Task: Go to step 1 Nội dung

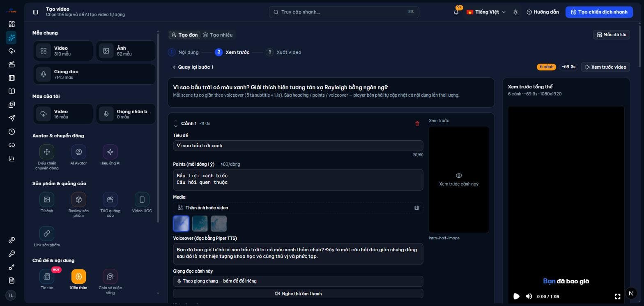Action: tap(183, 52)
